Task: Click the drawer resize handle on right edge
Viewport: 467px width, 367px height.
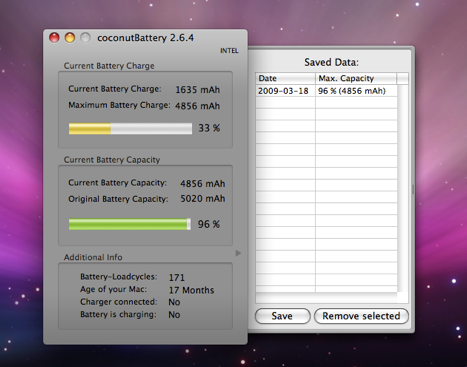Action: [413, 190]
